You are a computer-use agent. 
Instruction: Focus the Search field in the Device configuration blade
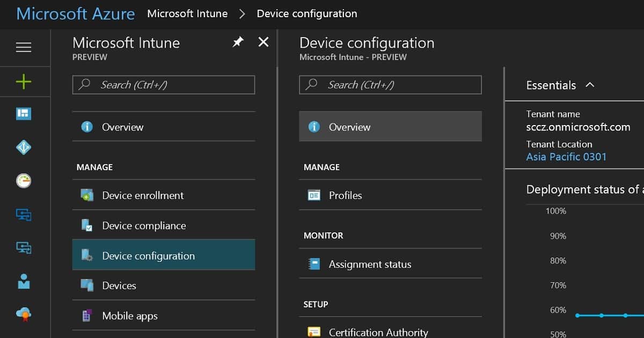[x=390, y=85]
